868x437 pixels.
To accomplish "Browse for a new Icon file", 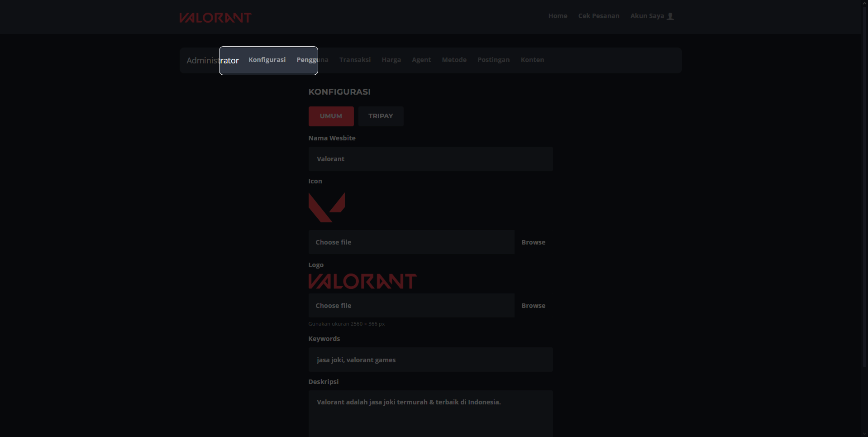I will [534, 242].
